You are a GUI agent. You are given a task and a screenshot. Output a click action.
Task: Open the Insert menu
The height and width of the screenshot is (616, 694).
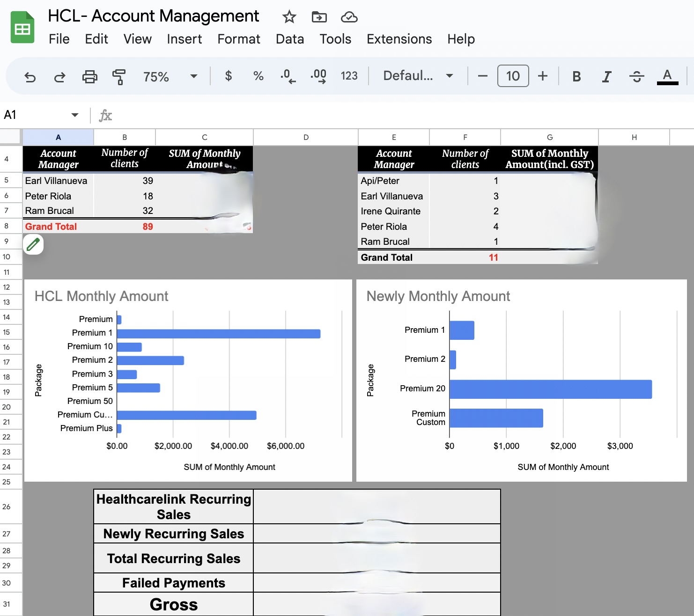click(x=184, y=39)
